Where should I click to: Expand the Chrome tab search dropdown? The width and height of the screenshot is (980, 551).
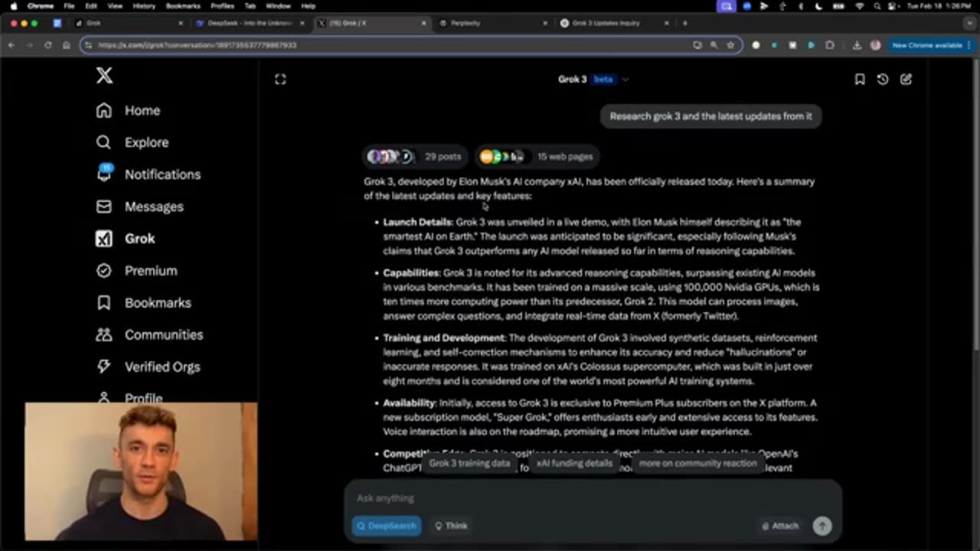[x=969, y=23]
